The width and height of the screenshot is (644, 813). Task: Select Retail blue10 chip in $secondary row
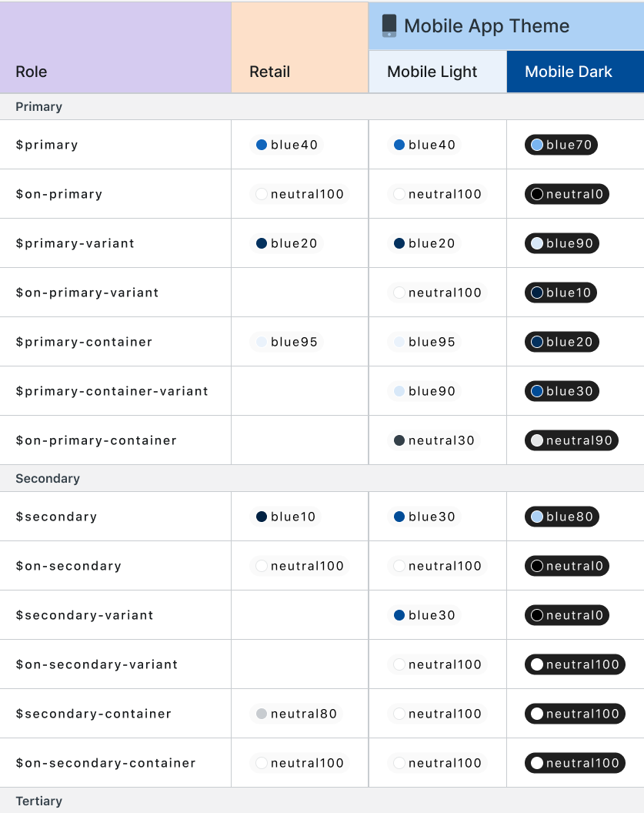(x=286, y=517)
